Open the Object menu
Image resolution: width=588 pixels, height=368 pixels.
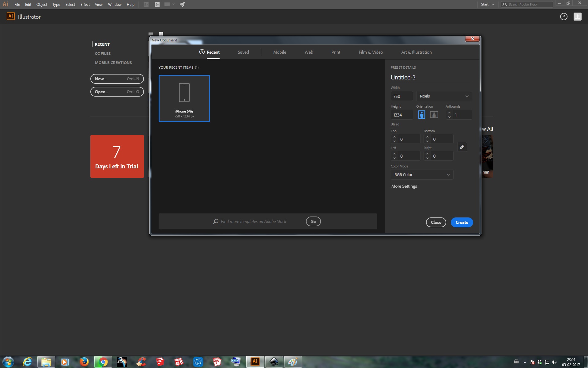click(42, 5)
